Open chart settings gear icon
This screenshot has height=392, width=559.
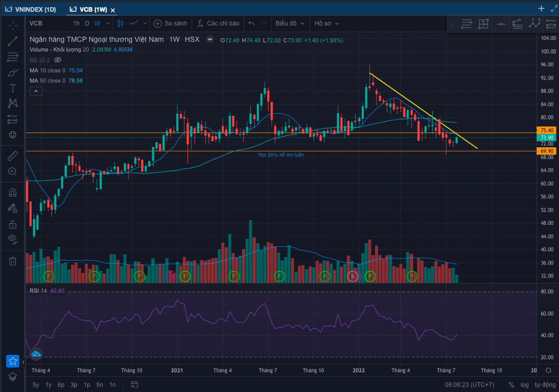pyautogui.click(x=548, y=370)
